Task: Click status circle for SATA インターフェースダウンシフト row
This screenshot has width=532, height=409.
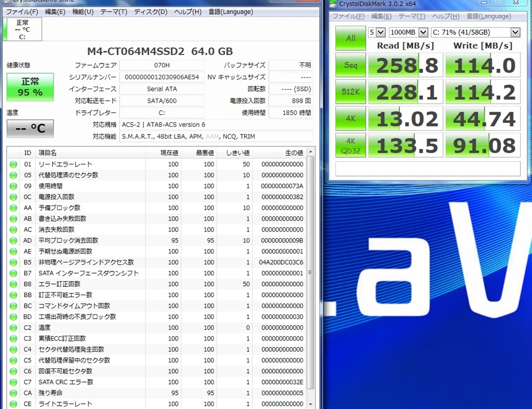Action: (x=13, y=273)
